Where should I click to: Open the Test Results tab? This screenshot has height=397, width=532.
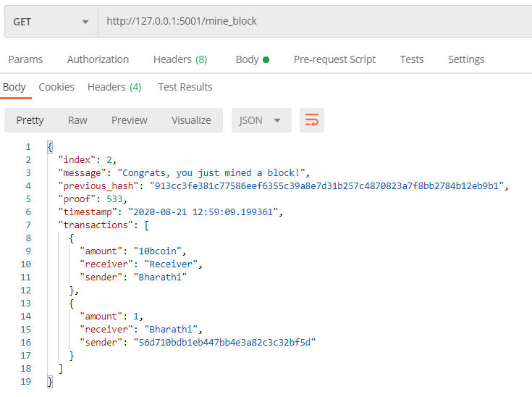[x=185, y=87]
